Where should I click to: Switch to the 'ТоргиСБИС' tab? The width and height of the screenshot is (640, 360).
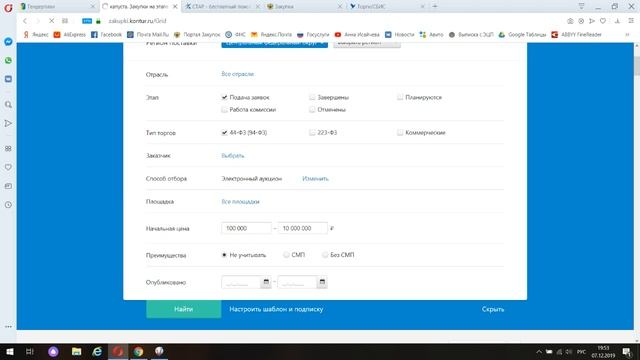387,7
